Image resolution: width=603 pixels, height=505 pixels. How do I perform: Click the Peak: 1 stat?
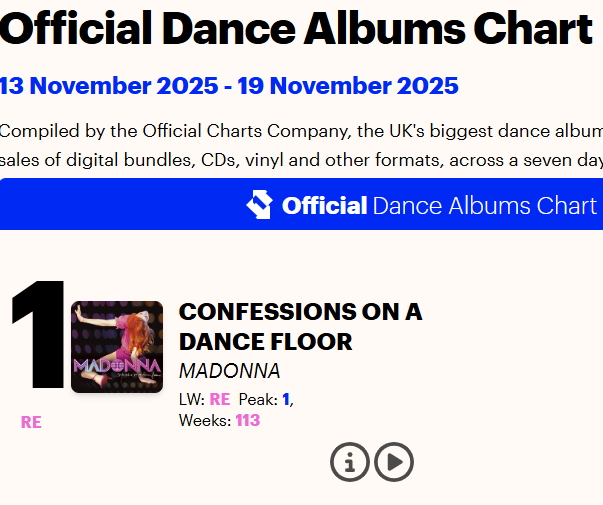(265, 399)
